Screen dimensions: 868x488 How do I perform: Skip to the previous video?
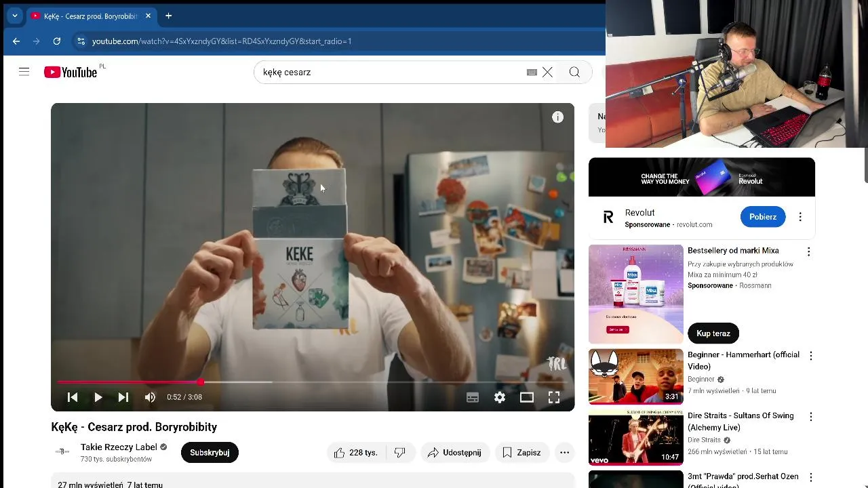[73, 397]
